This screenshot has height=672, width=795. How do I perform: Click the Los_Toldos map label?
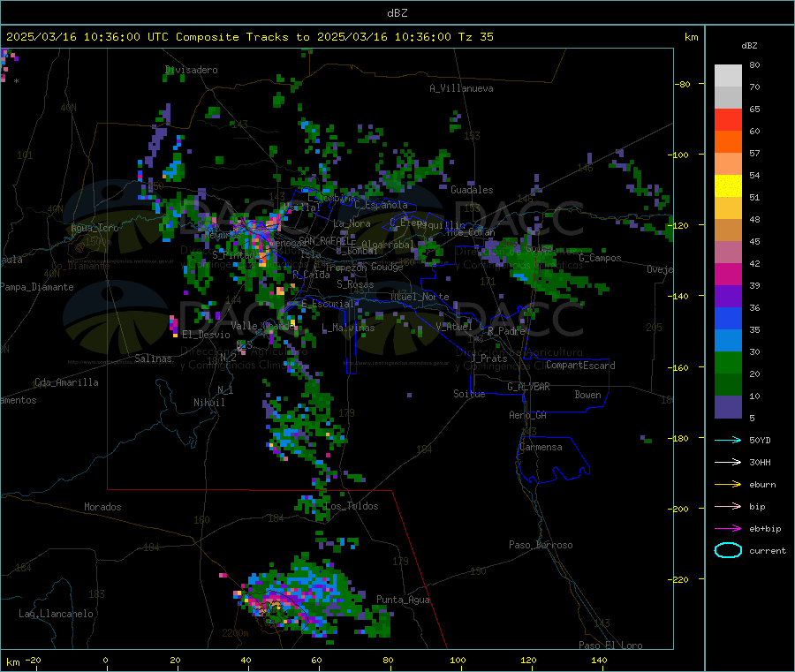tap(352, 506)
